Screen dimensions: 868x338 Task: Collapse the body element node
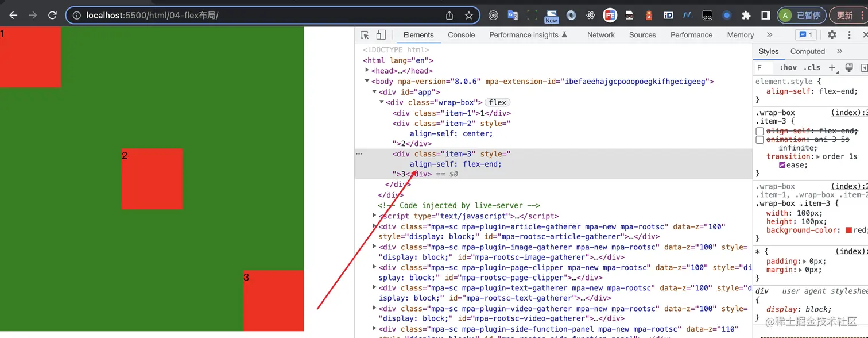point(367,81)
